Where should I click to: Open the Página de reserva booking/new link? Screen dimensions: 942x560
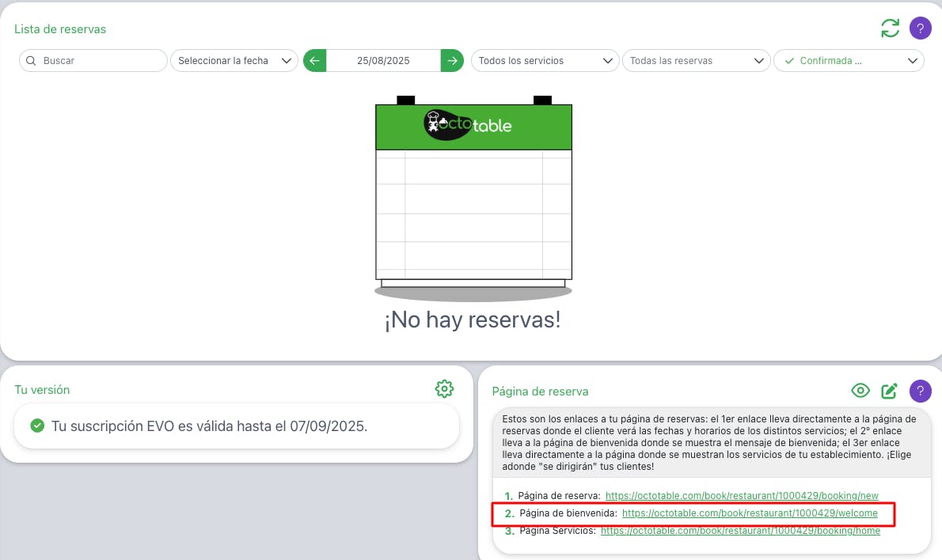[742, 496]
